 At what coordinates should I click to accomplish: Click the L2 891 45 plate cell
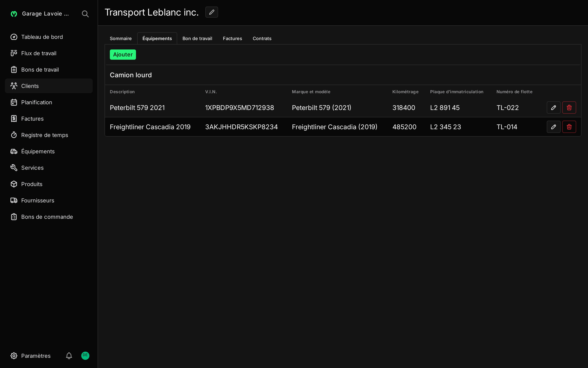click(445, 108)
